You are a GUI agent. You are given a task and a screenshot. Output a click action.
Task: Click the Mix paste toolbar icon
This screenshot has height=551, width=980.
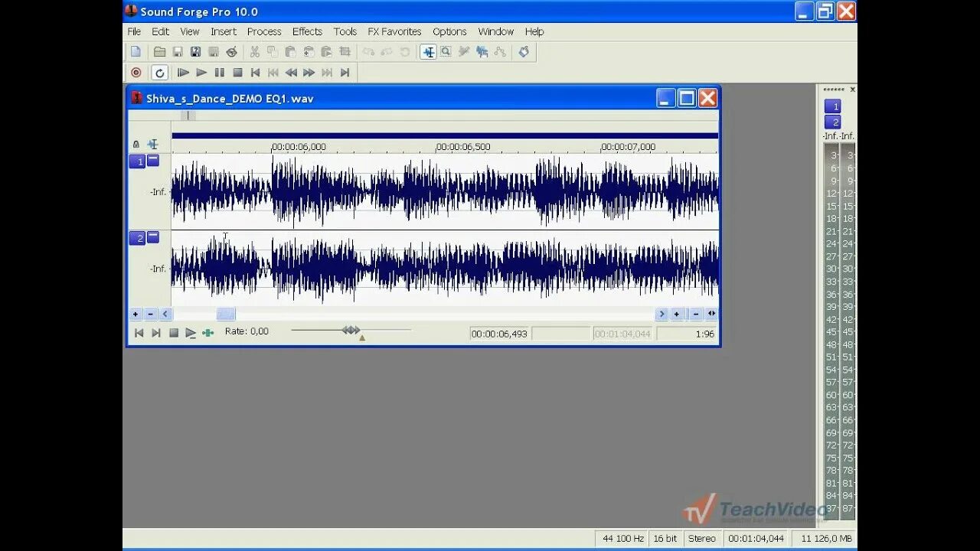[326, 52]
